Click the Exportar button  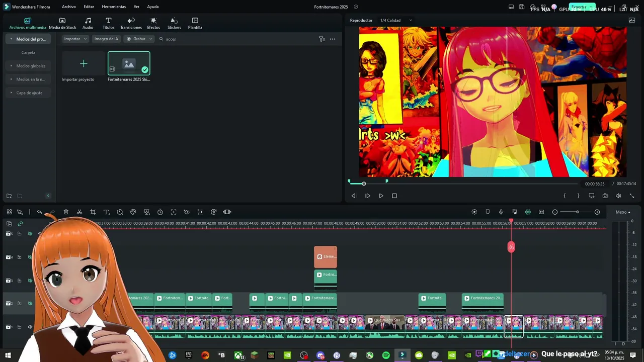[x=582, y=7]
